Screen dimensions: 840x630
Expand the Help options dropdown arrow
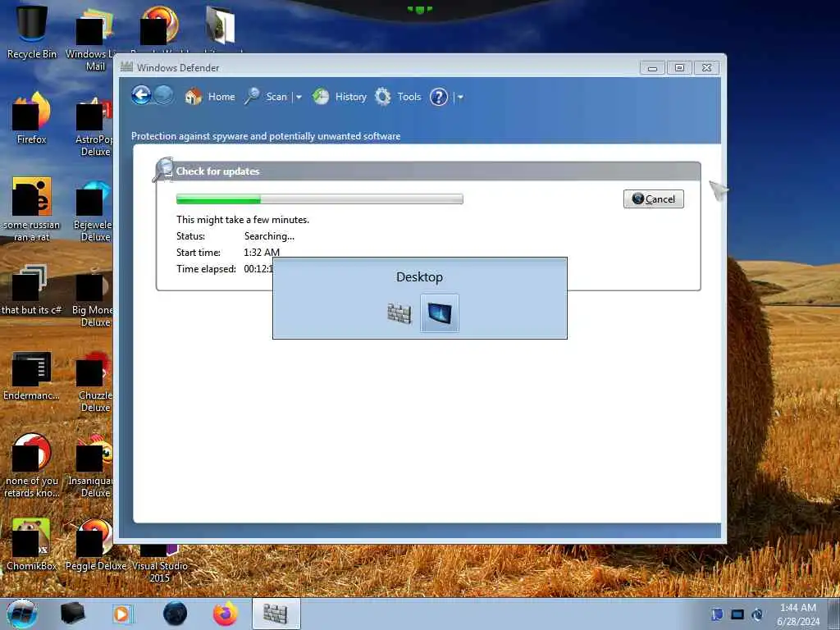(460, 98)
